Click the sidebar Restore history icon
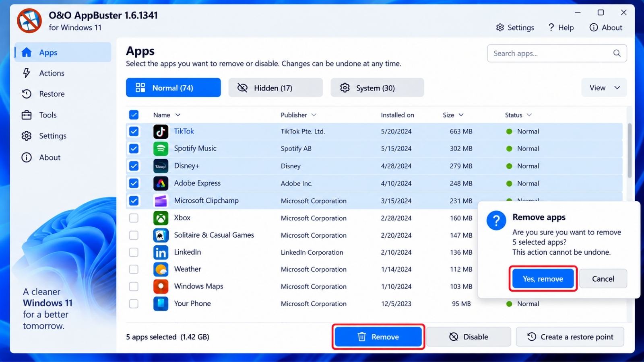Image resolution: width=644 pixels, height=362 pixels. coord(27,94)
